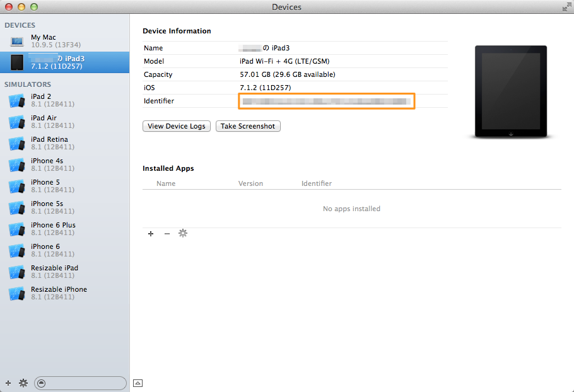The height and width of the screenshot is (392, 574).
Task: Click the sidebar filter search field
Action: [x=81, y=383]
